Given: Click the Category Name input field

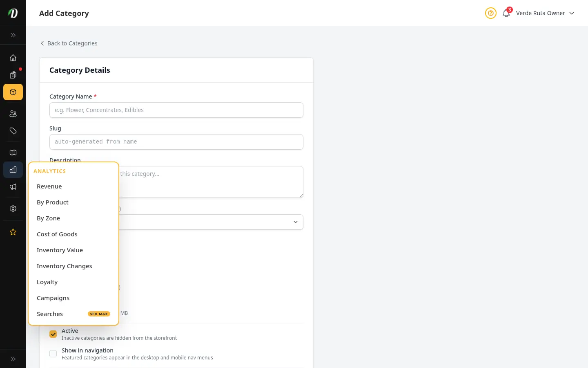Looking at the screenshot, I should point(176,110).
